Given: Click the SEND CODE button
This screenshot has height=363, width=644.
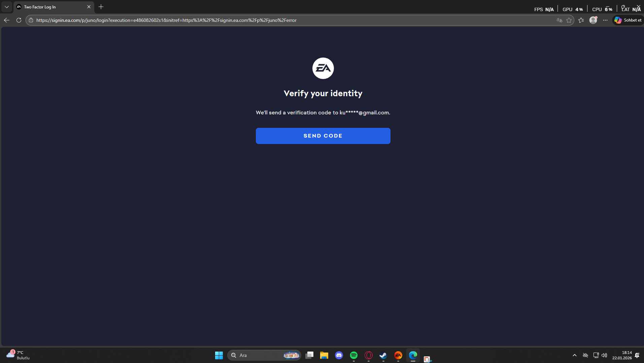Looking at the screenshot, I should [323, 136].
